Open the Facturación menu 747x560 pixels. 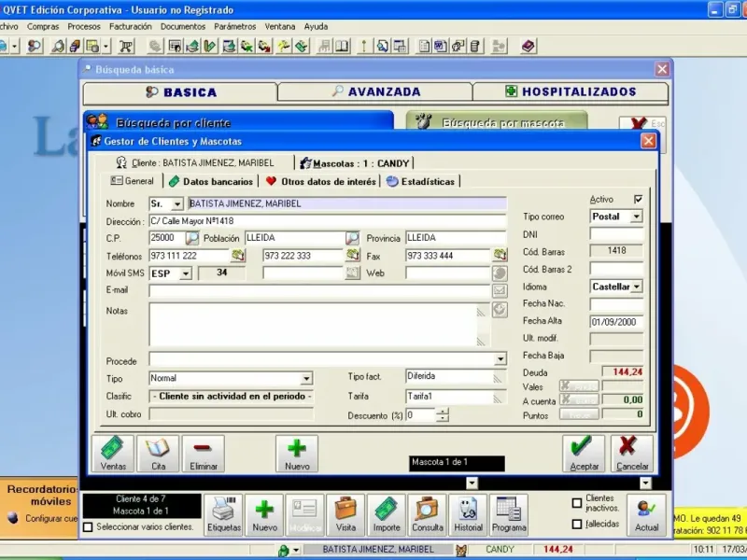(131, 26)
